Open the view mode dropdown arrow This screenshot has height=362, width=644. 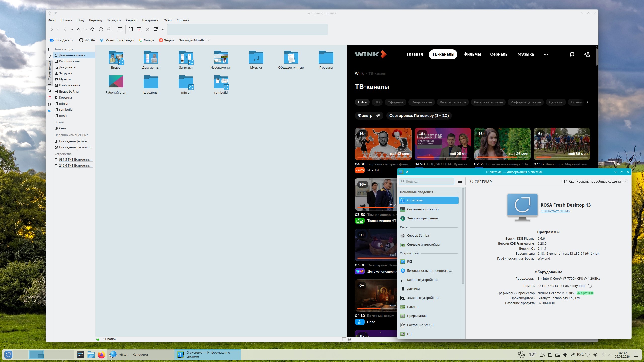[163, 30]
